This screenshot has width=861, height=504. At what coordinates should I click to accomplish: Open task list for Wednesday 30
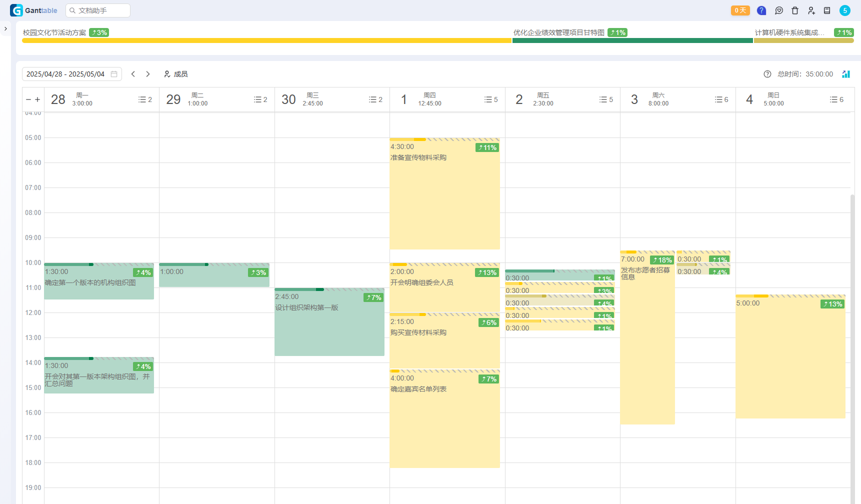pos(375,99)
